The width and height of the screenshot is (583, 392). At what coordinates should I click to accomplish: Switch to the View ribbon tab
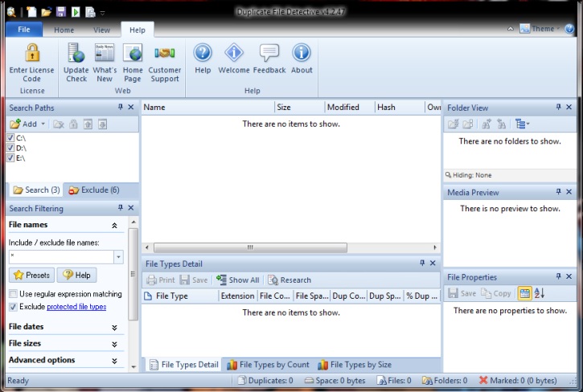point(101,30)
